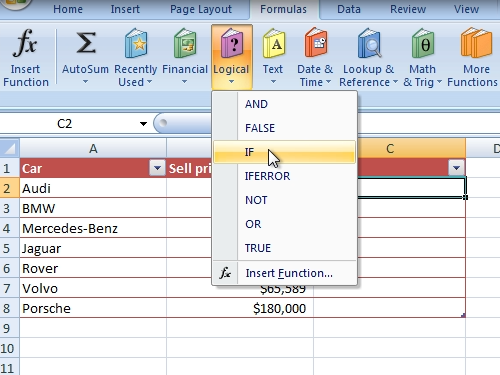Click the Volvo cell
Screen dimensions: 500x375
pyautogui.click(x=93, y=288)
